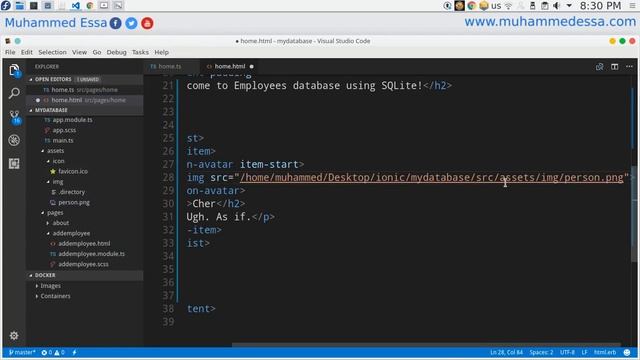Screen dimensions: 640x360
Task: Expand the about folder
Action: tap(60, 223)
